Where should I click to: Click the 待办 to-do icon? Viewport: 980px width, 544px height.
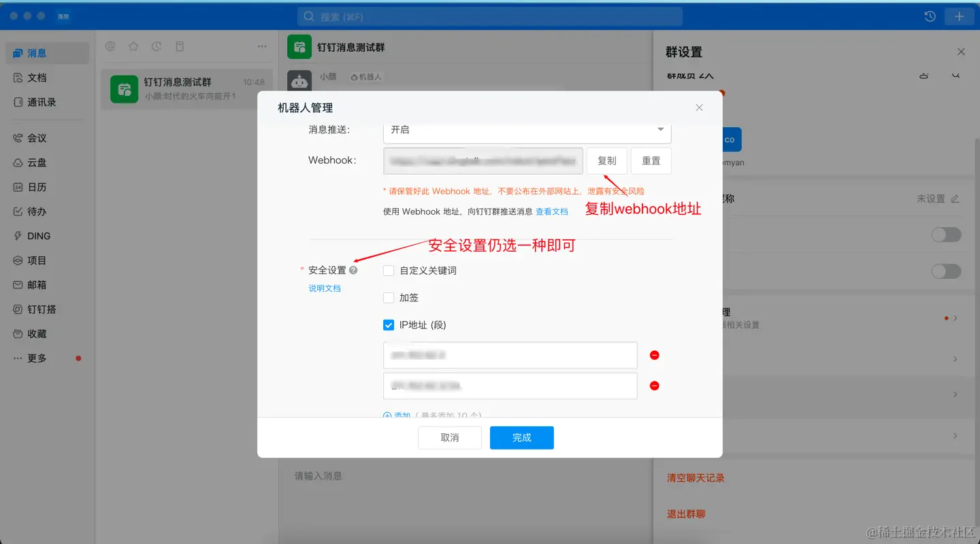pos(18,211)
